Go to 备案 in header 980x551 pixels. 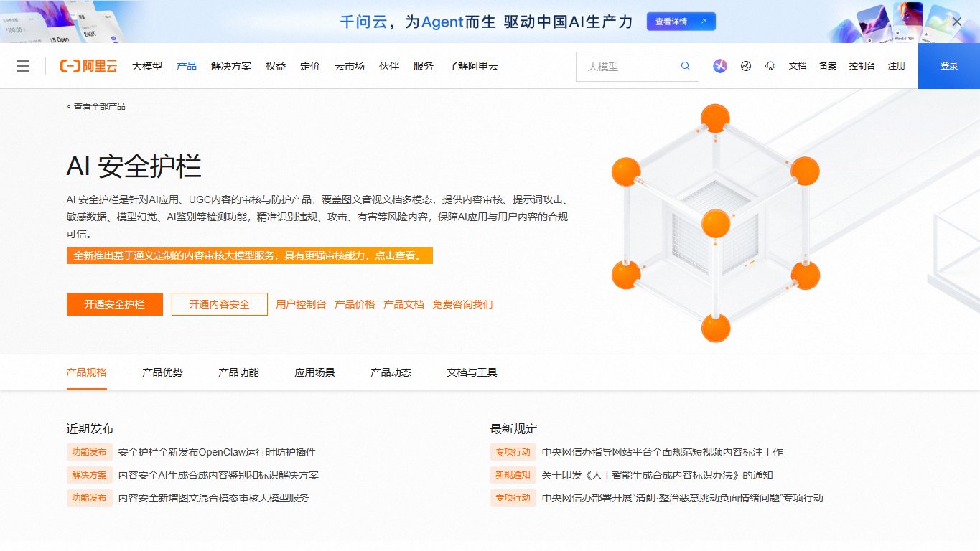click(828, 66)
